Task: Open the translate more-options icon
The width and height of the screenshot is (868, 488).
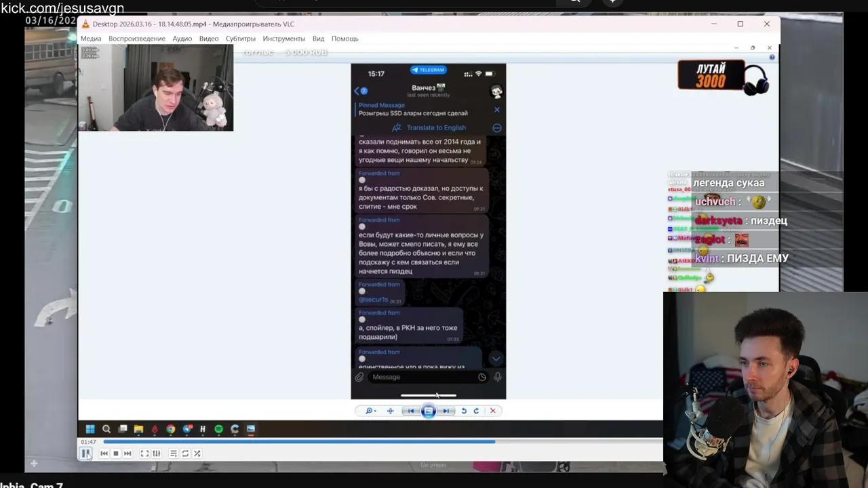Action: pos(496,127)
